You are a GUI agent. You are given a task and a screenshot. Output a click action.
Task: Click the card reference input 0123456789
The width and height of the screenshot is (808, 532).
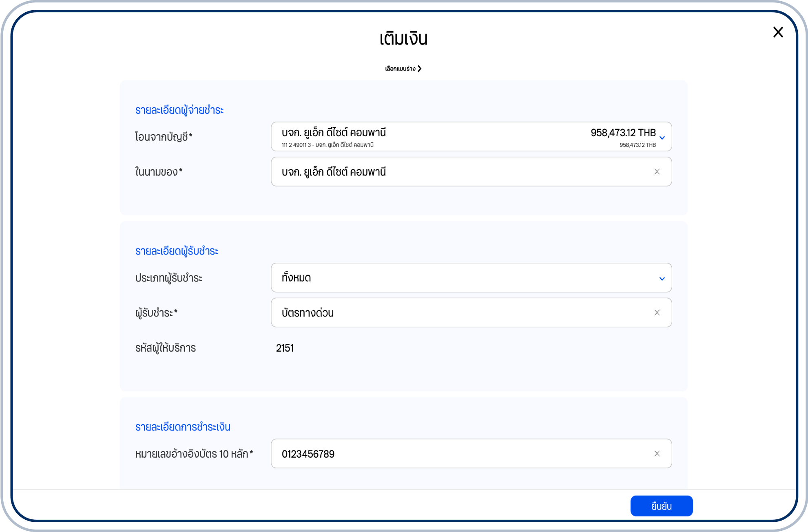tap(471, 454)
